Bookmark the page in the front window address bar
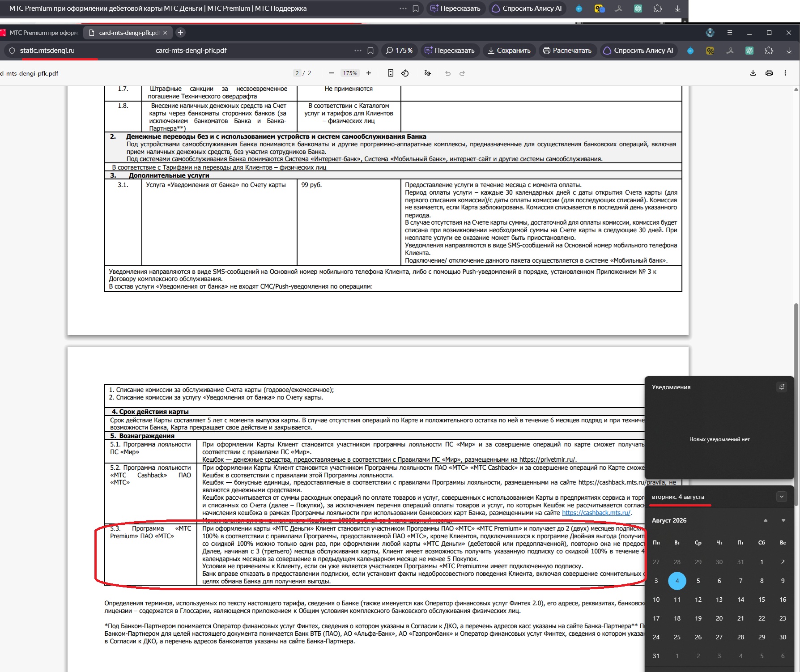The width and height of the screenshot is (800, 672). click(370, 51)
